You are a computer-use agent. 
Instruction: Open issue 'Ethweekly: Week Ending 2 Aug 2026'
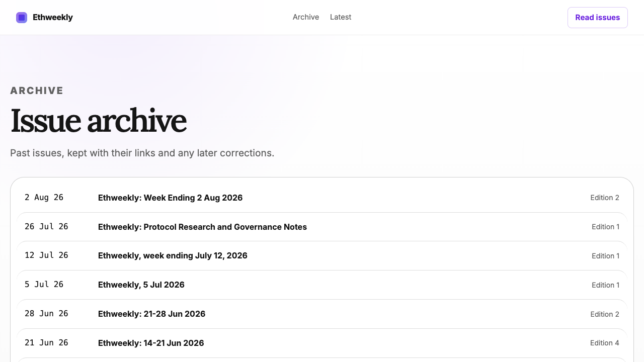pos(171,198)
